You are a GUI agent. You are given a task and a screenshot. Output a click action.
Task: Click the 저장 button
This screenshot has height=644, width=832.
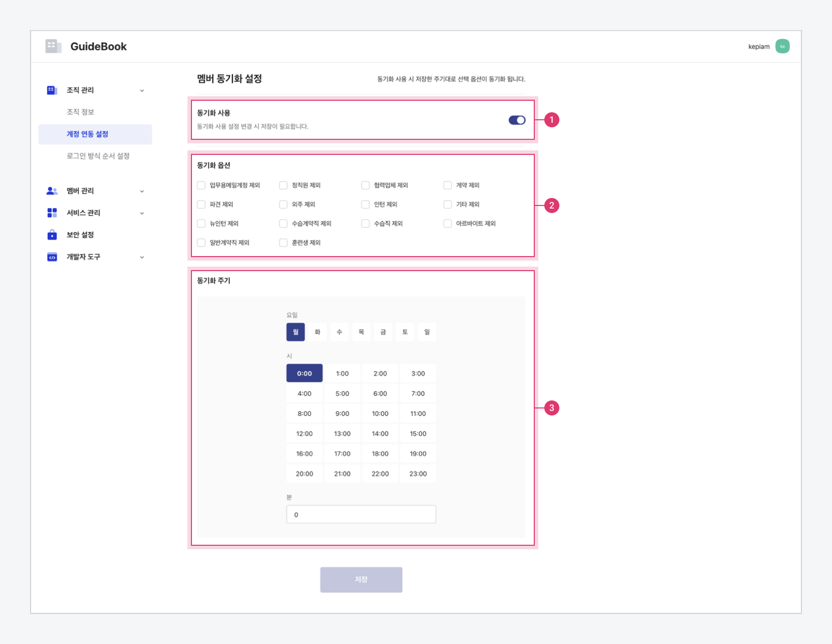point(361,579)
